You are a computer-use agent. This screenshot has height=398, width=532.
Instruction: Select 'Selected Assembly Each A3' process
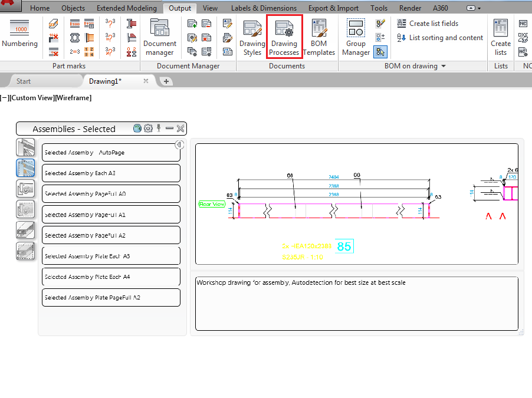111,173
